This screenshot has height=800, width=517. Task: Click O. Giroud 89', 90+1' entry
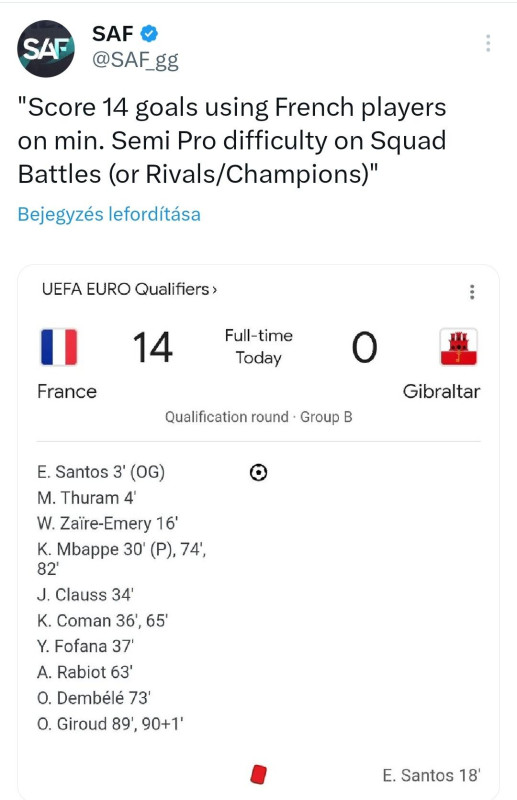tap(110, 723)
